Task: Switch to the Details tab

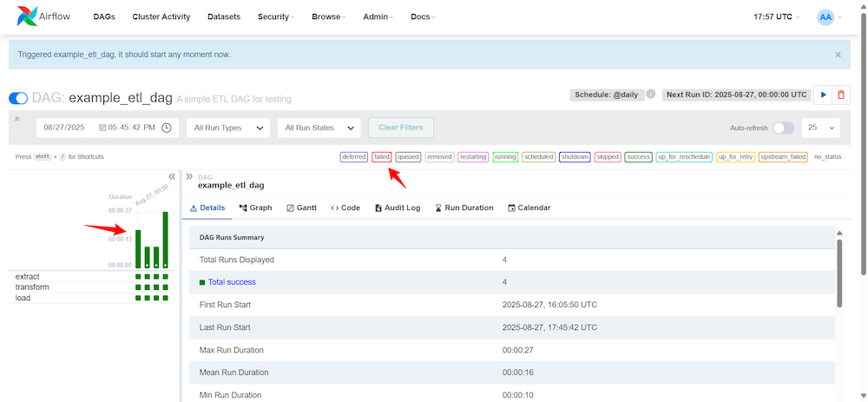Action: coord(207,208)
